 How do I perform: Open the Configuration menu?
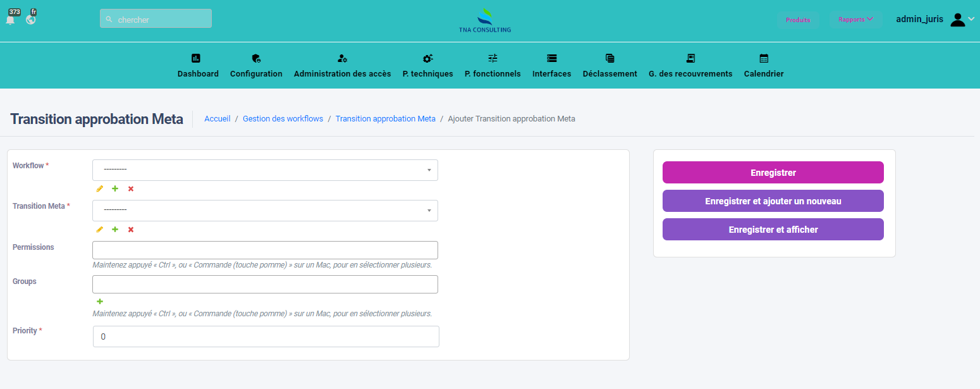(256, 66)
